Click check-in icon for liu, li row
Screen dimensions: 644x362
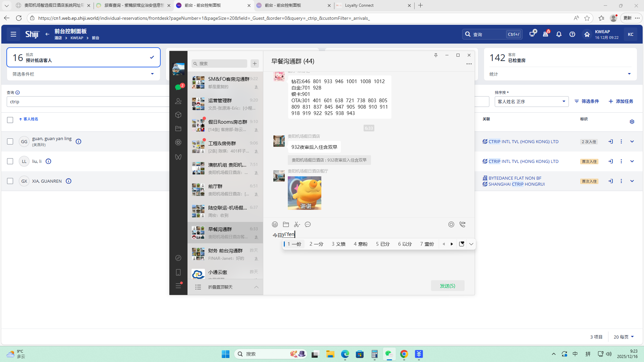pyautogui.click(x=610, y=161)
